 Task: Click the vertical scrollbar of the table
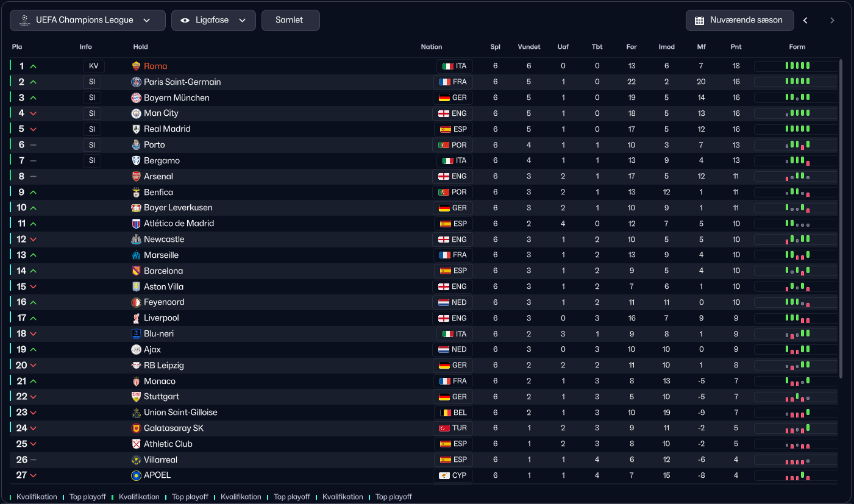click(x=841, y=218)
